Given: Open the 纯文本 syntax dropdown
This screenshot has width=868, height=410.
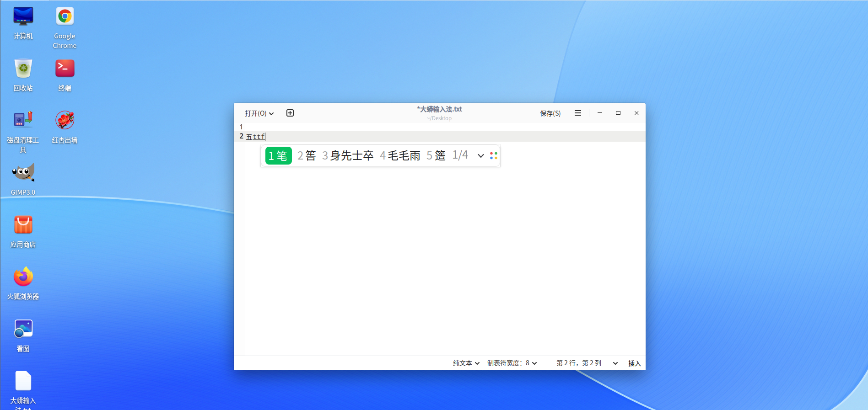Looking at the screenshot, I should click(x=466, y=363).
